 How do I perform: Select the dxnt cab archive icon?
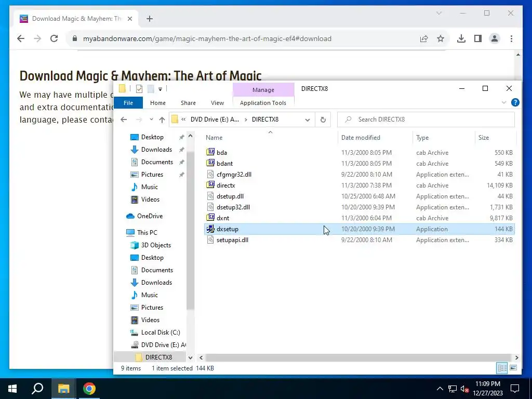(210, 218)
